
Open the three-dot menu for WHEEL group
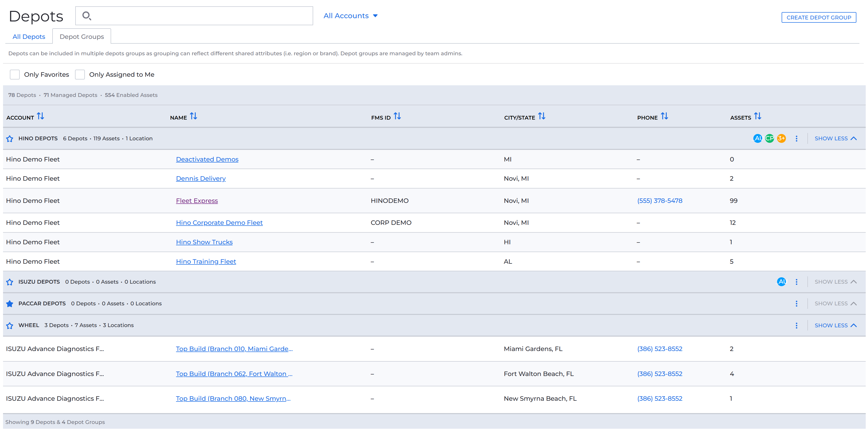coord(797,326)
